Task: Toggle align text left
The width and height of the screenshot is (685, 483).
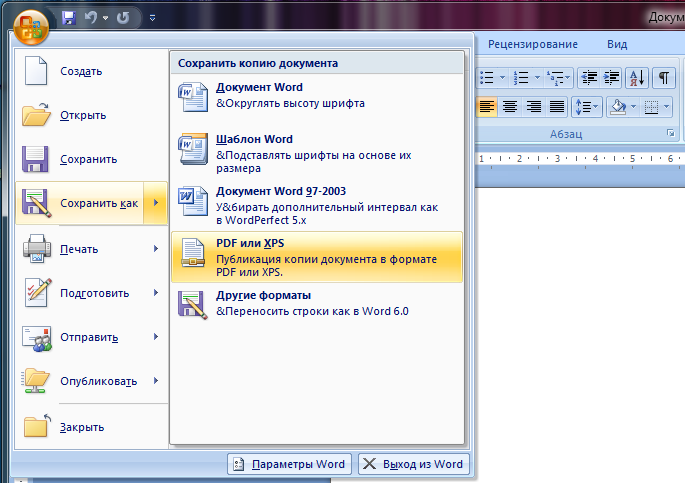Action: [x=487, y=107]
